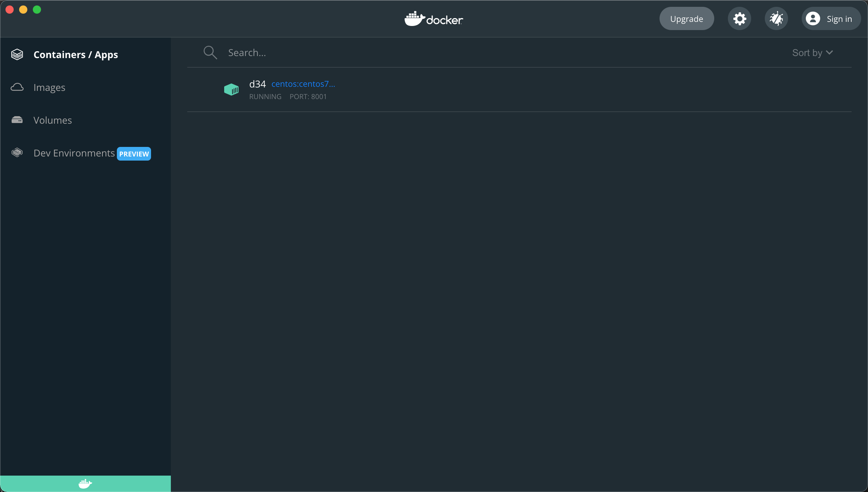The image size is (868, 492).
Task: Open the centos:centos7 image link
Action: click(303, 84)
